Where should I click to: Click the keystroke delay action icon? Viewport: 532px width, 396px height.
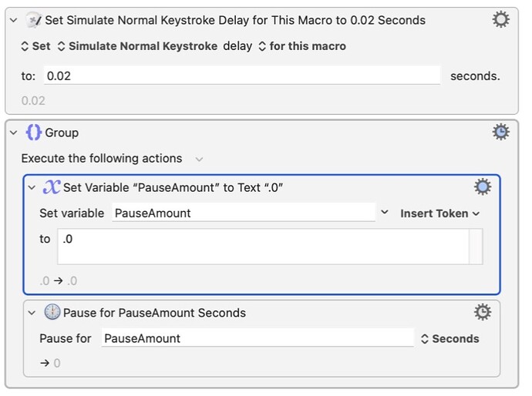click(x=34, y=20)
